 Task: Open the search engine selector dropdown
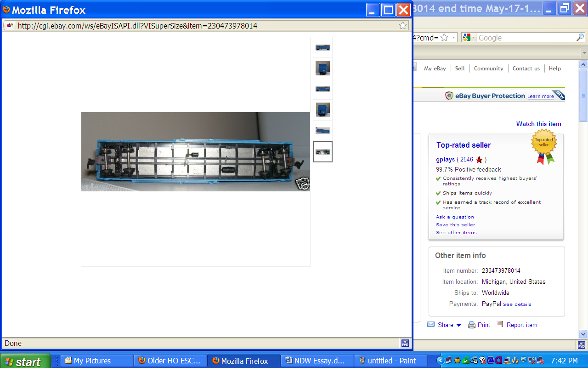point(474,38)
